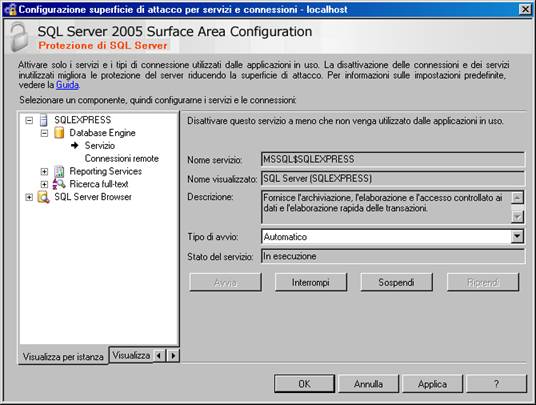Screen dimensions: 536x405
Task: Expand the Ricerca full-text node
Action: pyautogui.click(x=44, y=184)
